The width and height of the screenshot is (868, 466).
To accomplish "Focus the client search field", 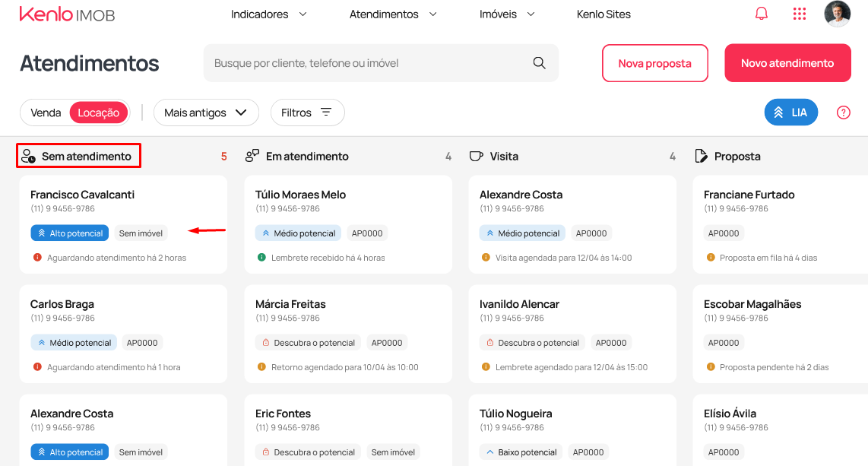I will pyautogui.click(x=381, y=63).
